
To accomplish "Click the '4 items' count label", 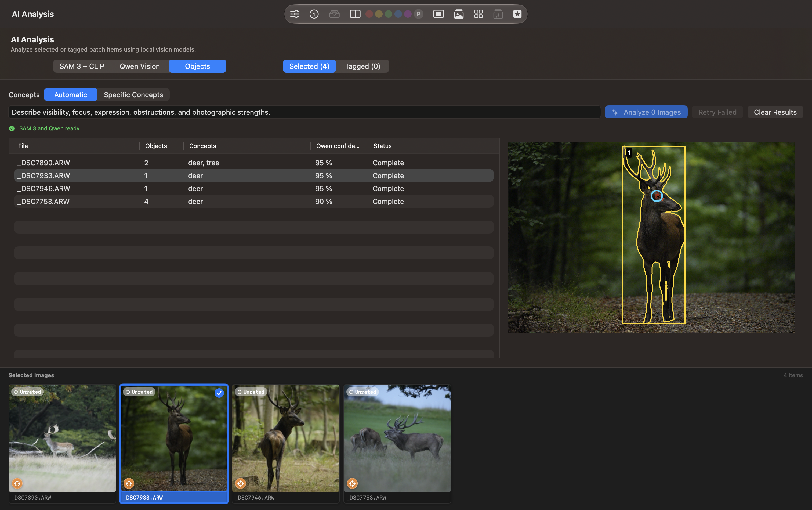I will point(793,375).
